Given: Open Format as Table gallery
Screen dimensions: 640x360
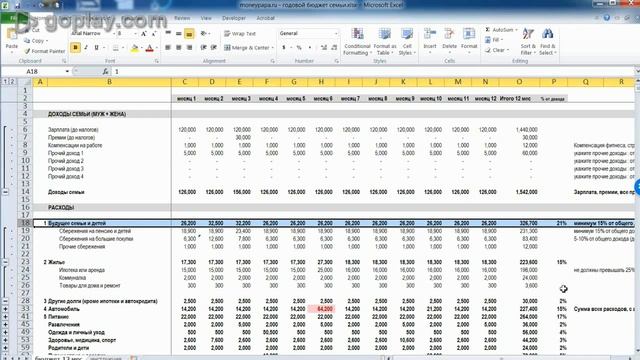Looking at the screenshot, I should [385, 42].
